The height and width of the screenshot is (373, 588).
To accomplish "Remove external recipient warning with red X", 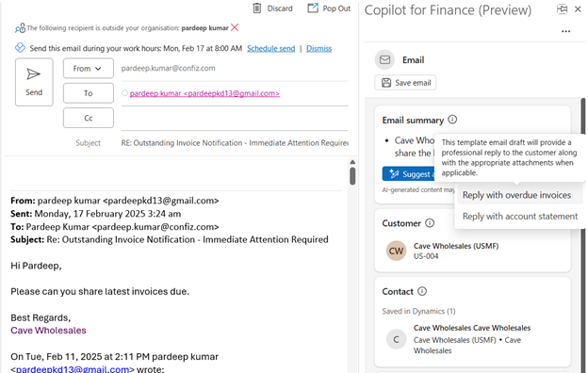I will [x=235, y=27].
